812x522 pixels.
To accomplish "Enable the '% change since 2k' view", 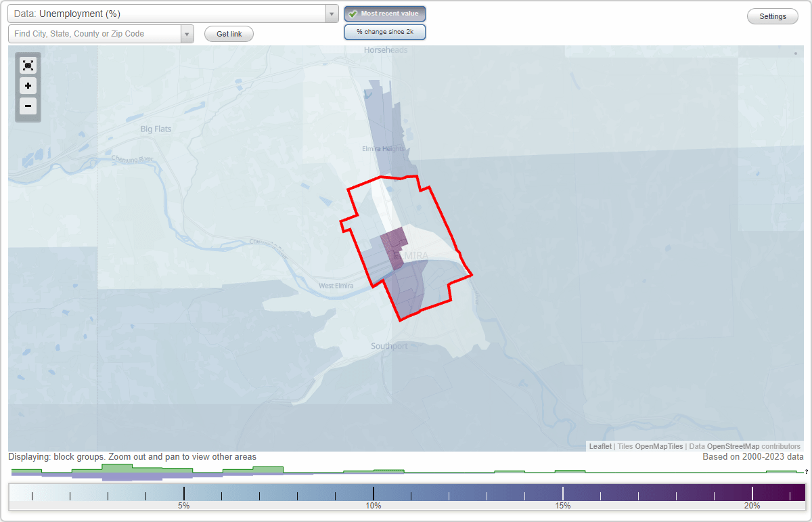I will click(384, 31).
